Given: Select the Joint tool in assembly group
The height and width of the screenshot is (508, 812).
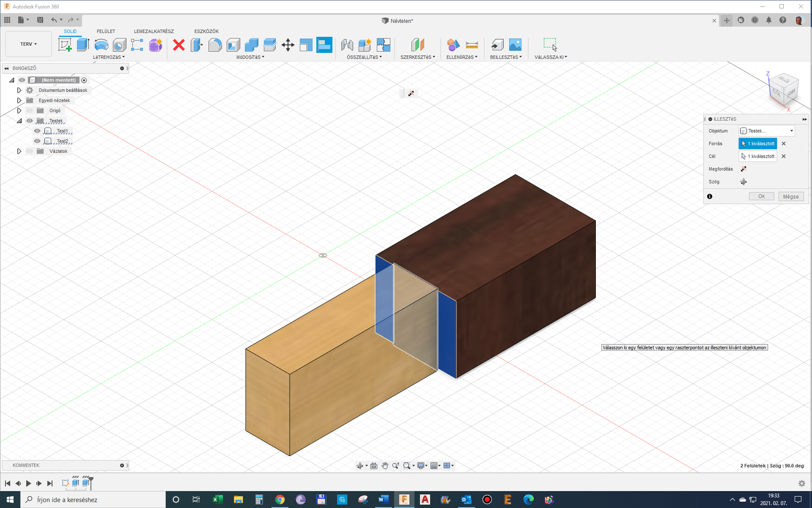Looking at the screenshot, I should tap(347, 45).
